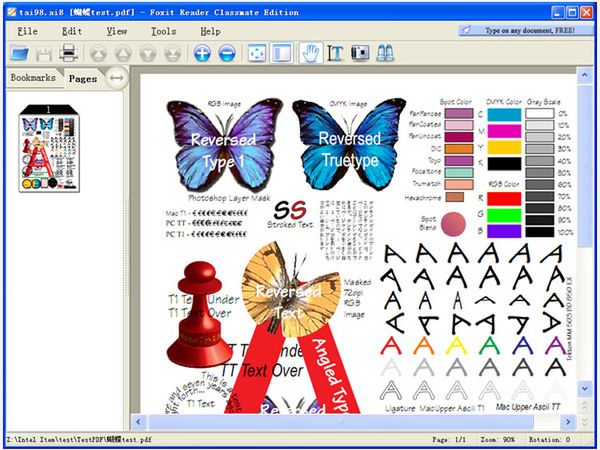The height and width of the screenshot is (450, 600).
Task: Click the yellow Y color swatch
Action: tap(504, 147)
